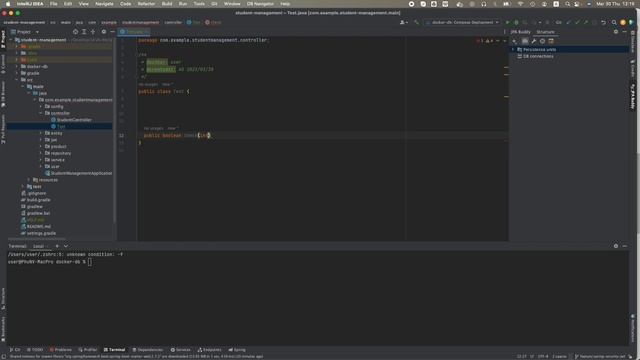Open the Profiler tool window button
Viewport: 640px width, 360px height.
(x=88, y=350)
